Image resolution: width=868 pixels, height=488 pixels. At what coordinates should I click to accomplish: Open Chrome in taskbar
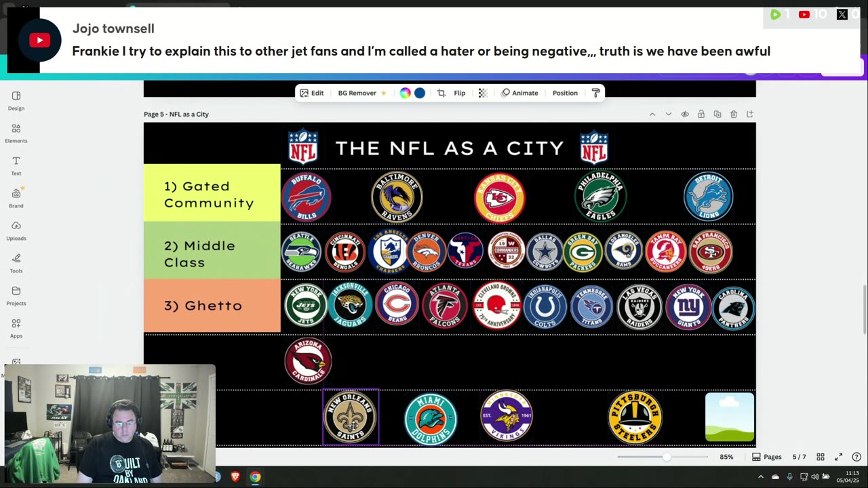point(255,476)
